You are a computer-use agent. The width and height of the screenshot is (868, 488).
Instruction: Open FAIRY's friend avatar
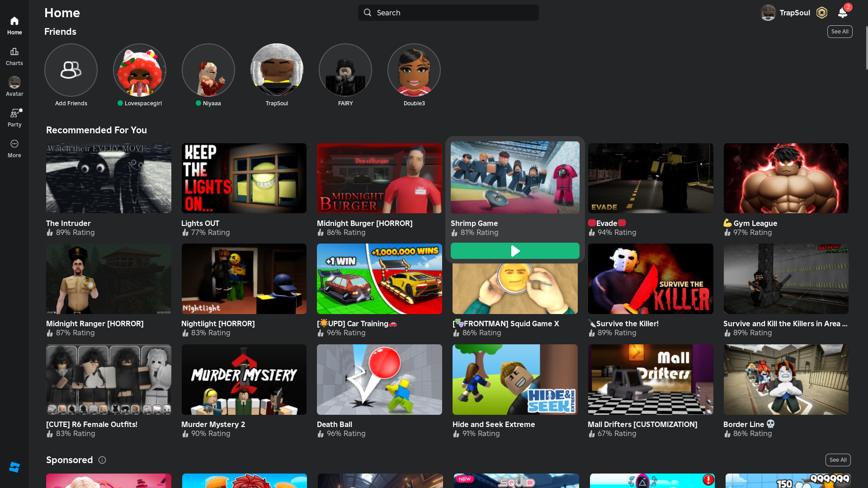tap(345, 70)
